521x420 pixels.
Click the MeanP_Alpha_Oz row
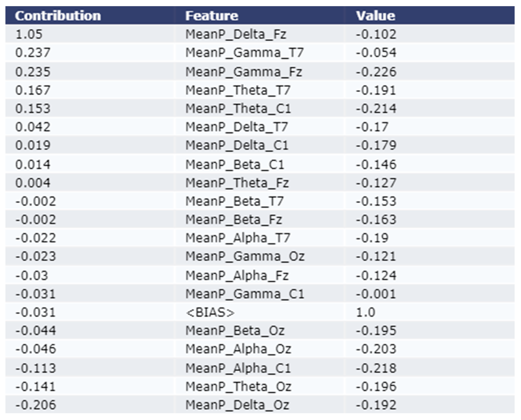[x=238, y=349]
